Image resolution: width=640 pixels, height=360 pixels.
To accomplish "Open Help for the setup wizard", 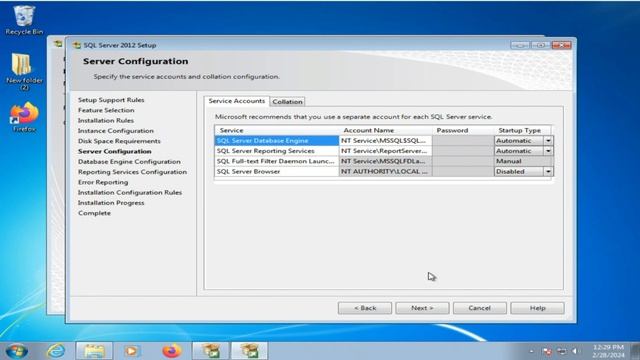I will tap(537, 308).
